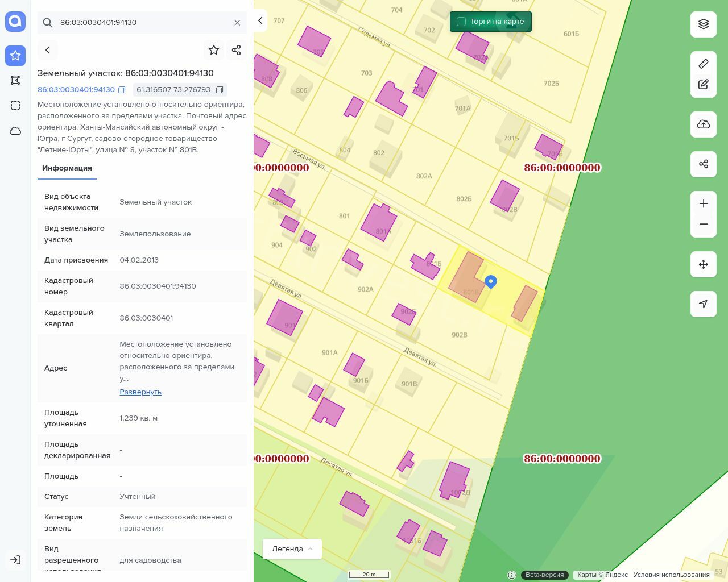Open cadastral number link 86:03:0030401:94130
The width and height of the screenshot is (728, 582).
(x=76, y=90)
